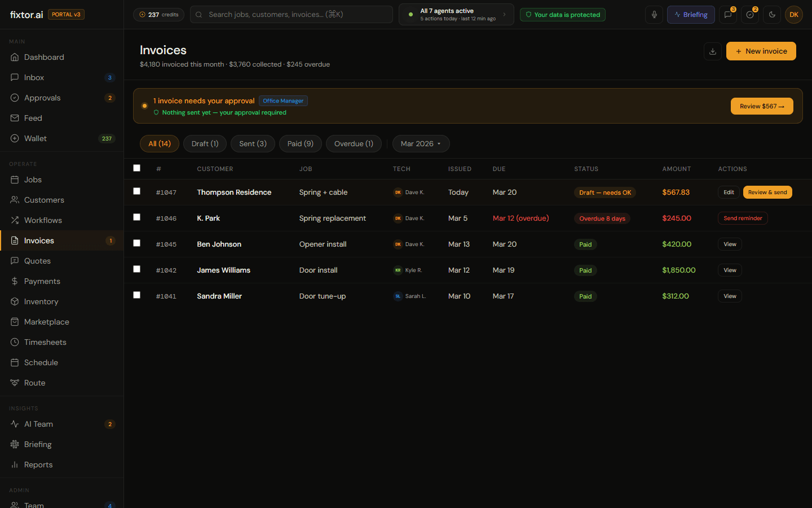Click the download icon beside New invoice
This screenshot has height=508, width=812.
click(x=712, y=51)
